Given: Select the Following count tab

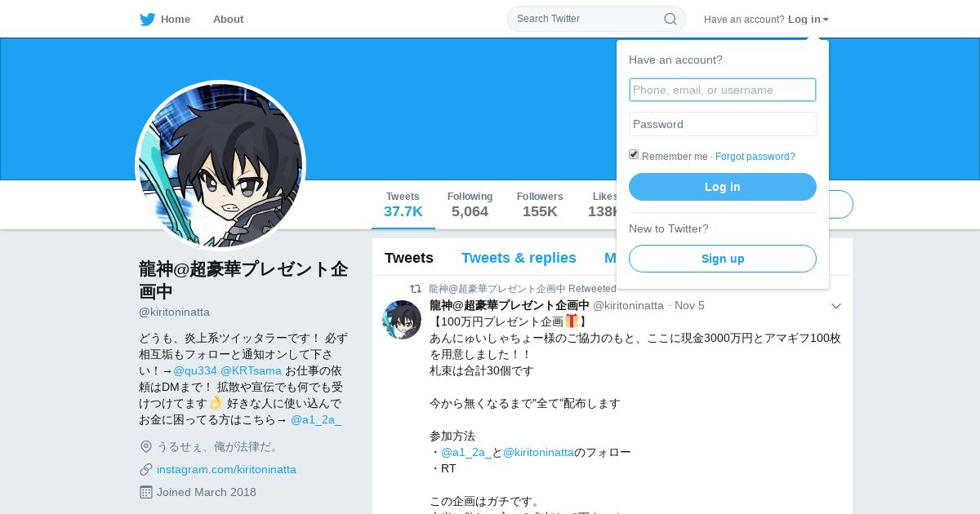Looking at the screenshot, I should [x=470, y=205].
